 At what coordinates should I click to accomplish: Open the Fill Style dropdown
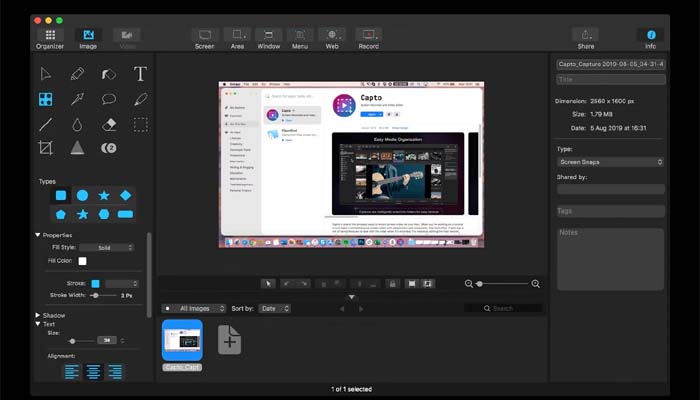pyautogui.click(x=106, y=247)
